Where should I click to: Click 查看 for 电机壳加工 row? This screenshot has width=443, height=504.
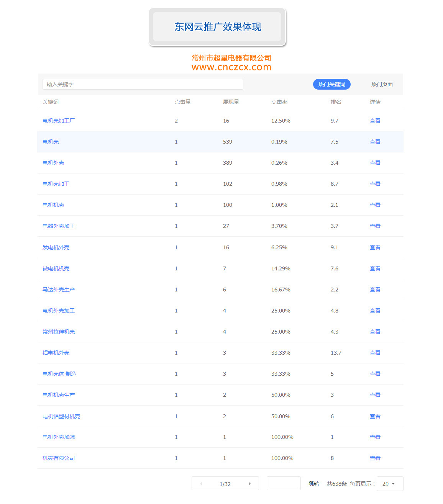375,184
